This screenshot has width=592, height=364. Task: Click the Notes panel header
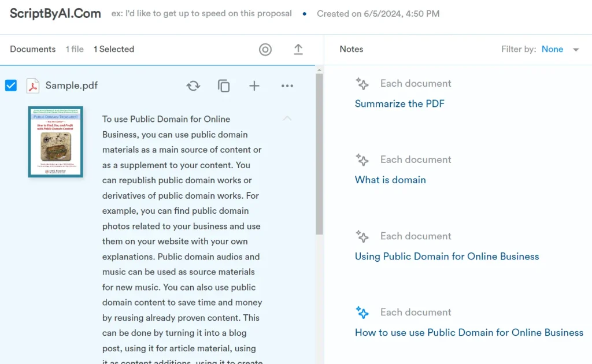pos(351,49)
